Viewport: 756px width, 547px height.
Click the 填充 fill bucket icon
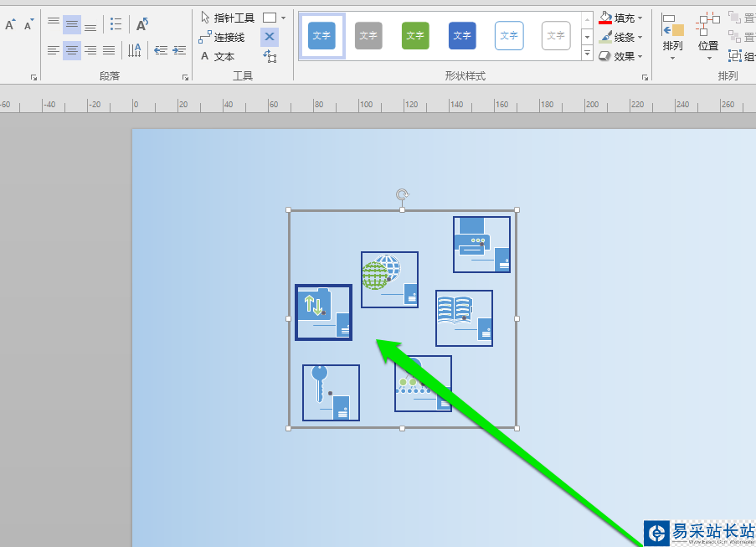click(605, 18)
